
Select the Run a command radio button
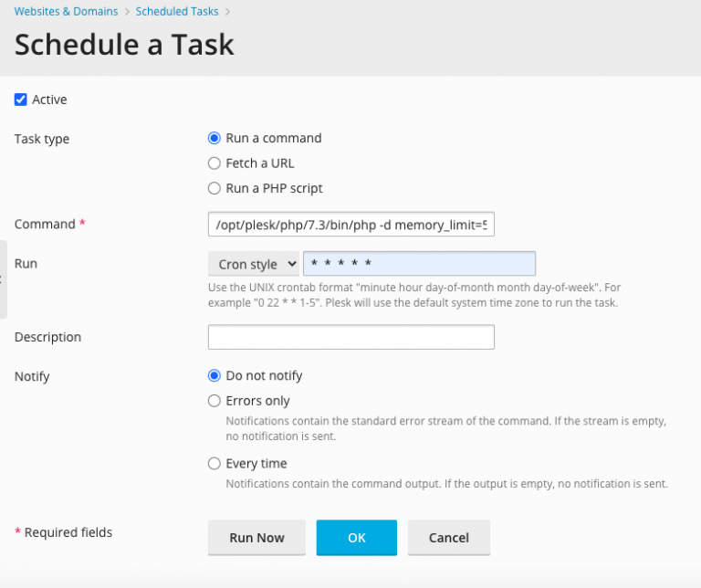pyautogui.click(x=214, y=139)
